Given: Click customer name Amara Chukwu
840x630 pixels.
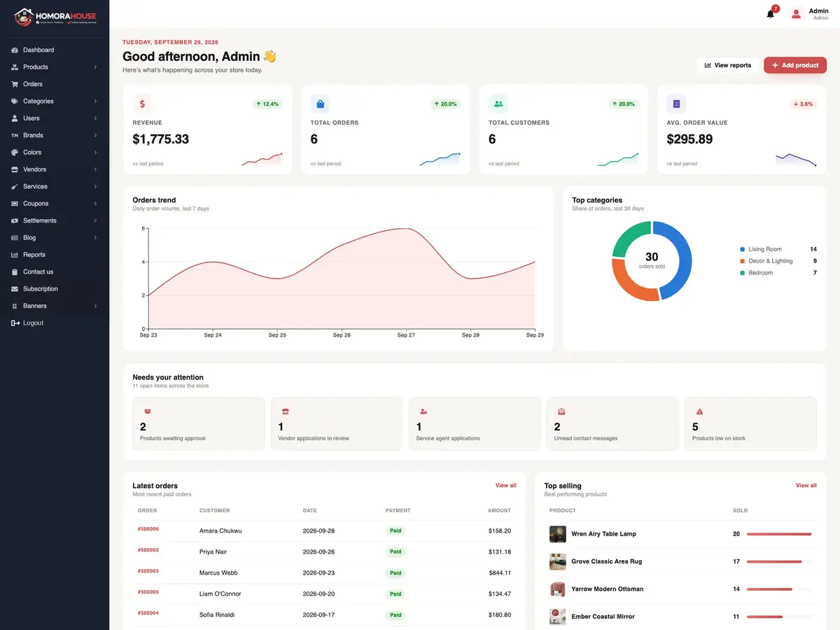Looking at the screenshot, I should point(220,531).
